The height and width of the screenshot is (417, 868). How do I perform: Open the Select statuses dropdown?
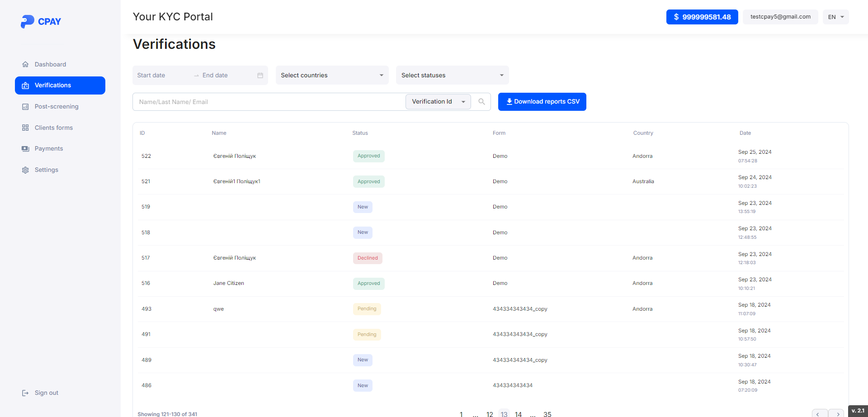click(x=452, y=75)
